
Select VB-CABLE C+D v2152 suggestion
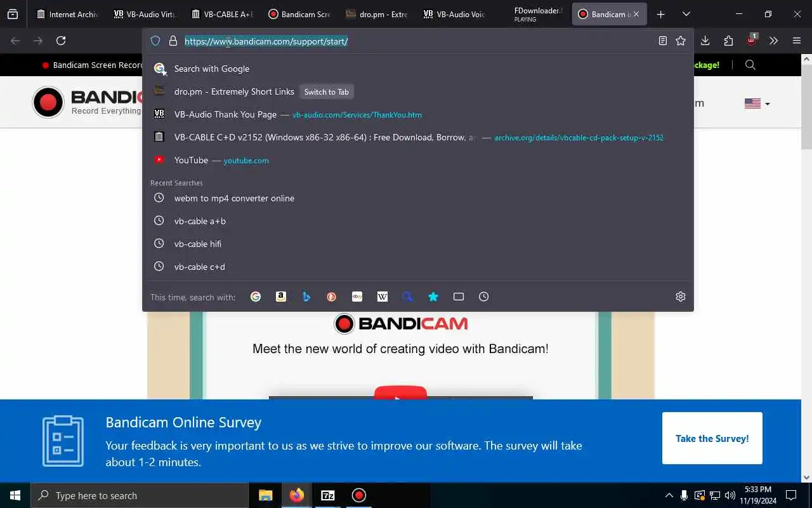click(418, 137)
